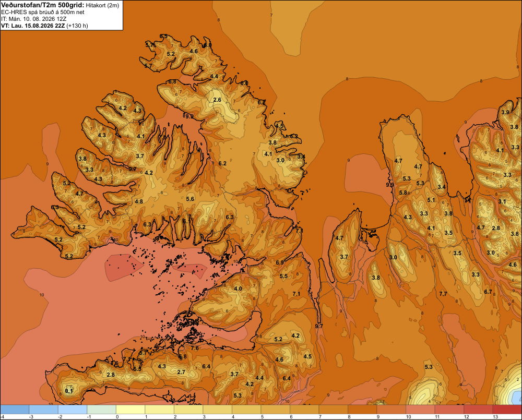Click the 3.9 temperature label
This screenshot has height=420, width=522.
tap(505, 112)
